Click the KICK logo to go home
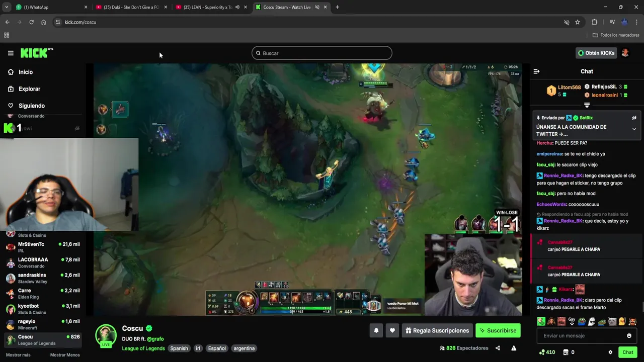The image size is (644, 362). click(x=36, y=53)
